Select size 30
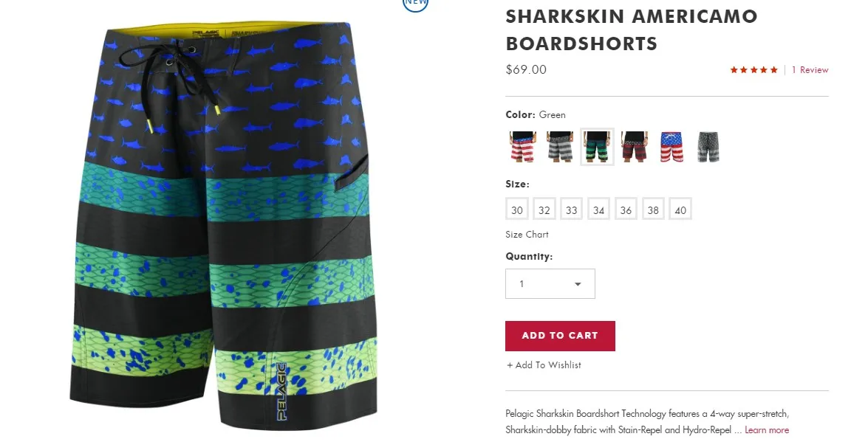The height and width of the screenshot is (442, 868). coord(517,210)
